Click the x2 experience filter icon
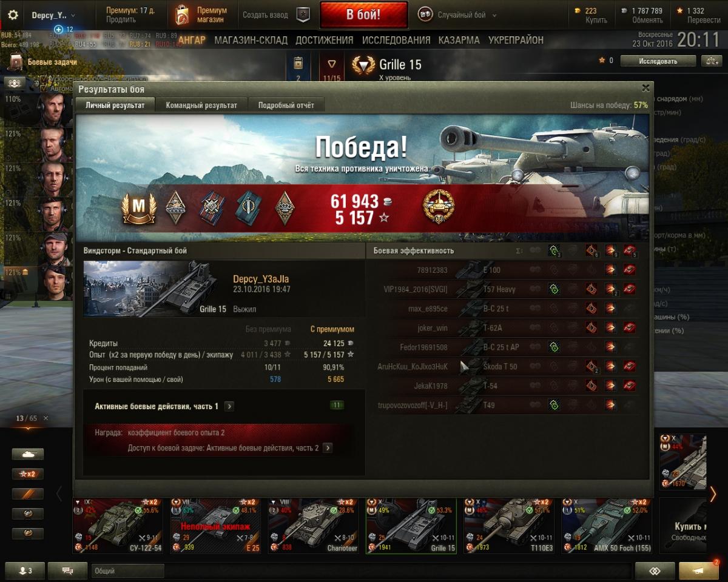Image resolution: width=728 pixels, height=582 pixels. coord(28,473)
